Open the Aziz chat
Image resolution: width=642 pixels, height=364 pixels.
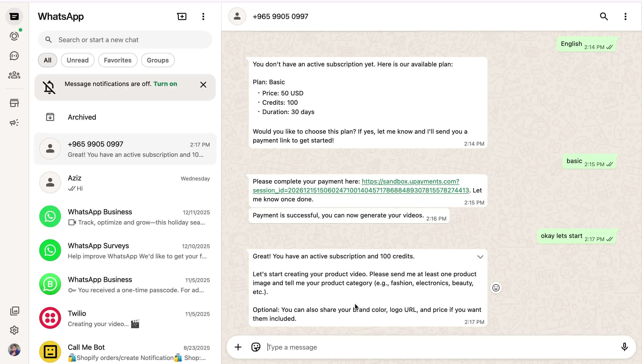tap(125, 183)
